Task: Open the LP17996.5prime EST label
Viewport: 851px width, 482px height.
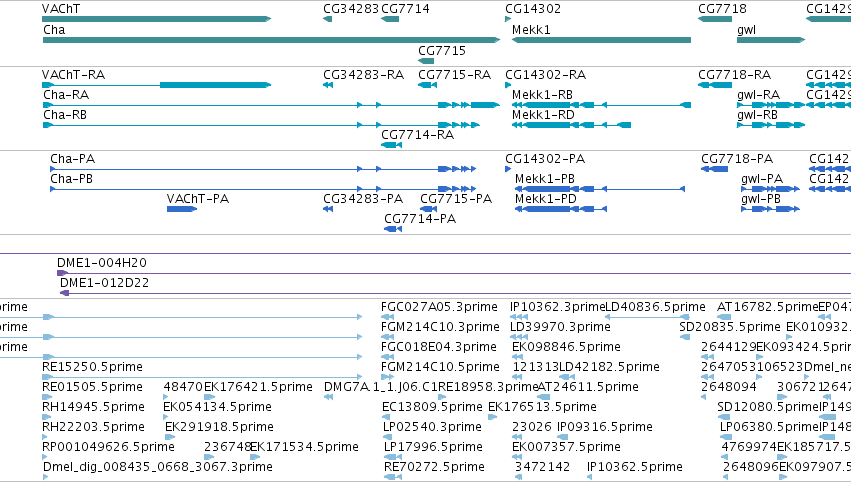Action: [x=433, y=447]
